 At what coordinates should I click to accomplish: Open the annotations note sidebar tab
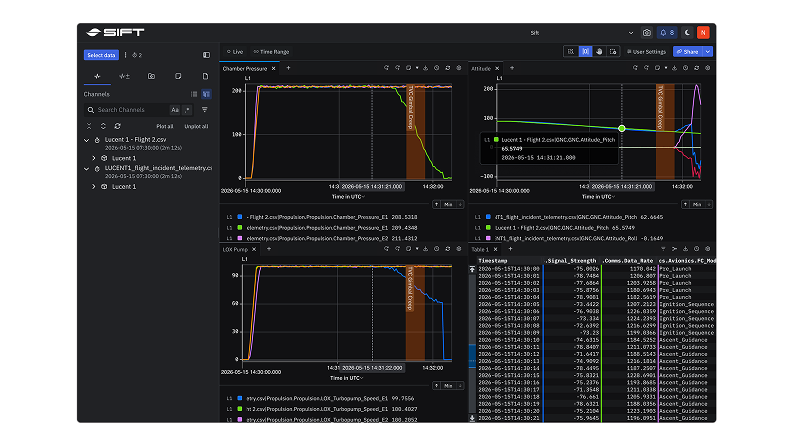pos(178,76)
